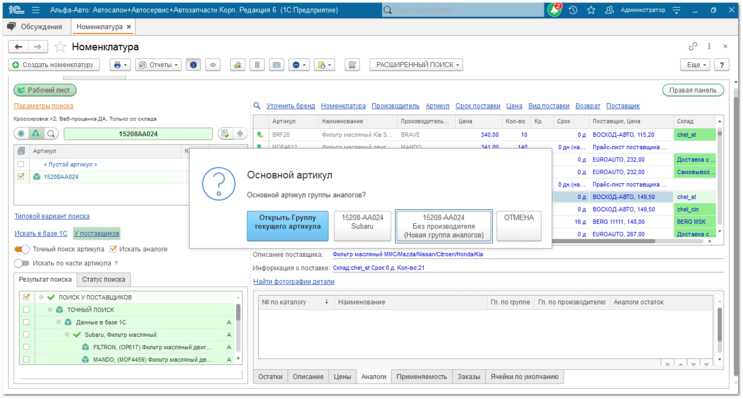
Task: Add Номенклатура to favorites with star
Action: (60, 46)
